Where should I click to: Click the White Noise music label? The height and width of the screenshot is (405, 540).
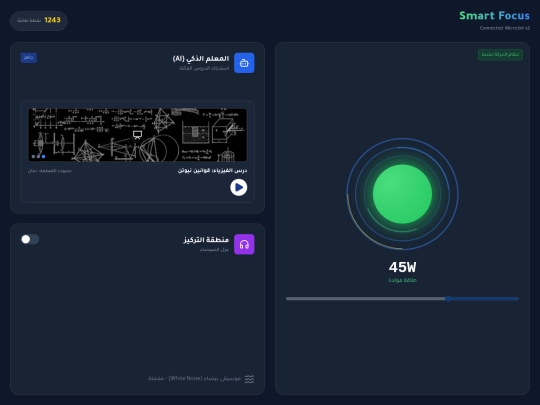[194, 378]
